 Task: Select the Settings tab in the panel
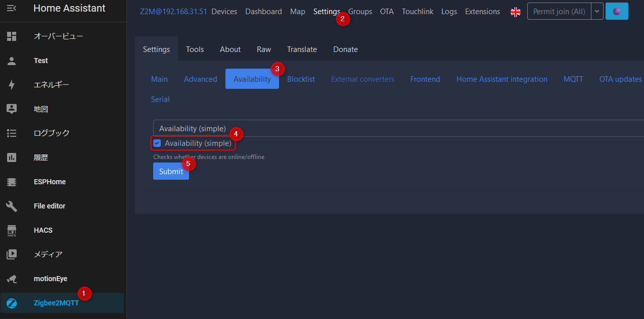click(x=156, y=49)
